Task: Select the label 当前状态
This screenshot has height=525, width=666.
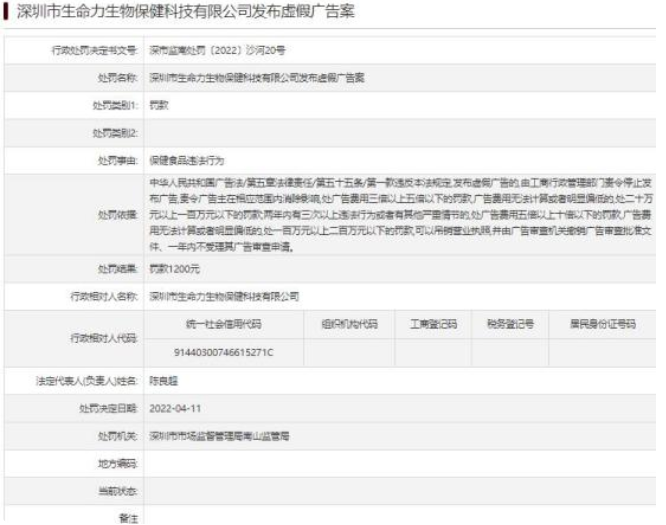Action: click(x=118, y=492)
